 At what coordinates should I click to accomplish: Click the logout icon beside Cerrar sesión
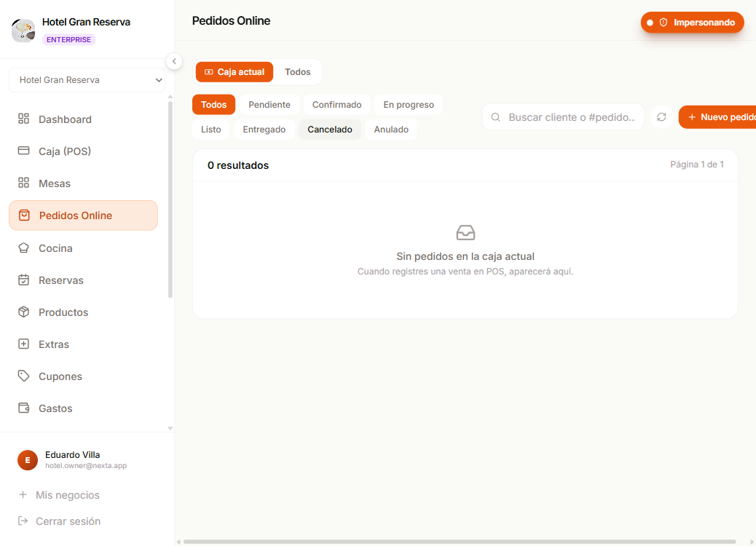tap(23, 521)
